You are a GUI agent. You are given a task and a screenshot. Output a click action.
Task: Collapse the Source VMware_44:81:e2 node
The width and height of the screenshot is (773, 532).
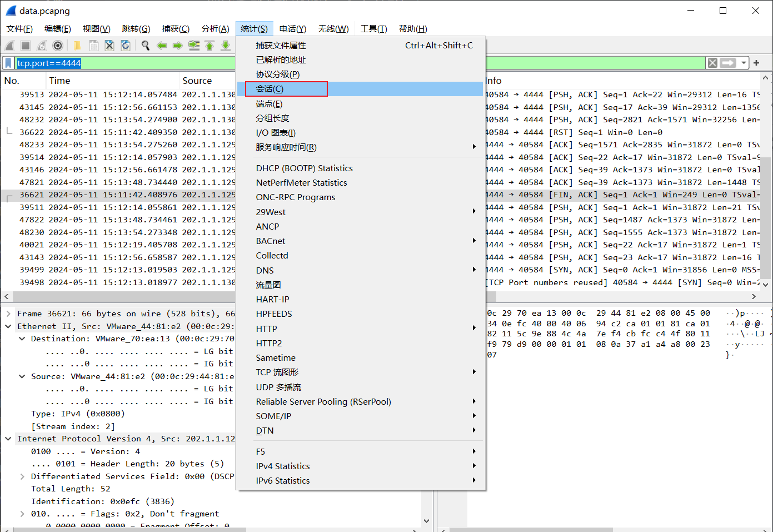pyautogui.click(x=22, y=376)
